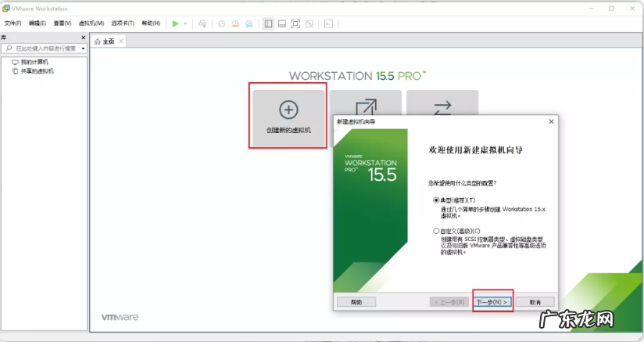This screenshot has width=644, height=342.
Task: Close the 库 library panel
Action: (84, 38)
